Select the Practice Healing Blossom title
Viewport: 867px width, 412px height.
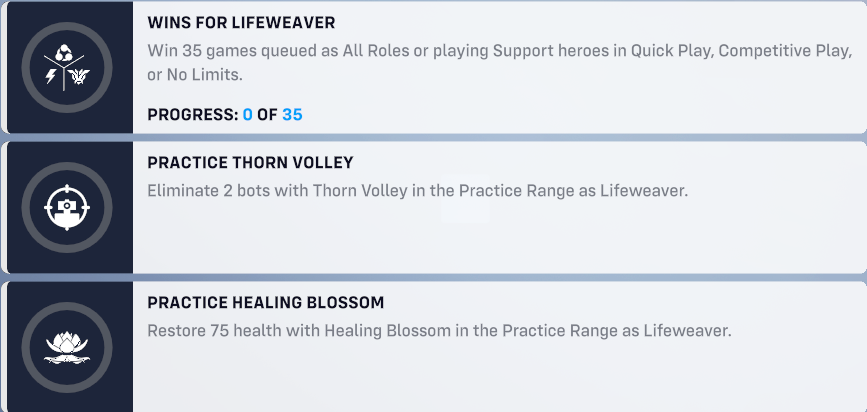tap(265, 303)
